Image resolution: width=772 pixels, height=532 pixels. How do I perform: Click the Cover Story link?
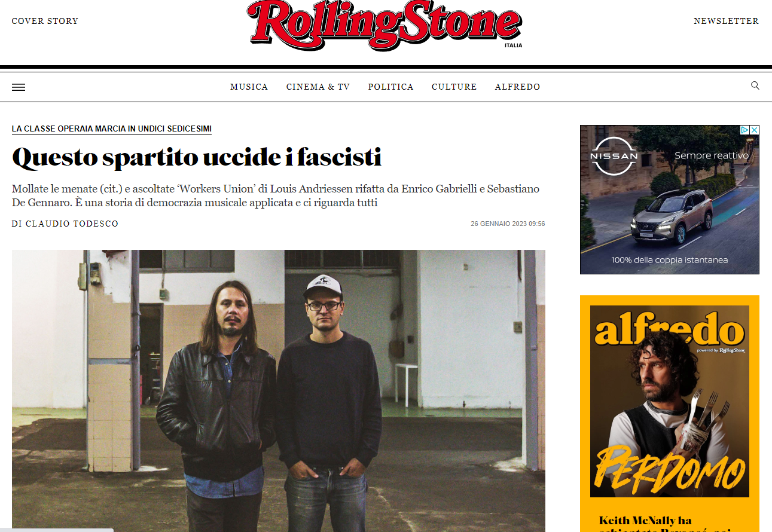click(45, 21)
